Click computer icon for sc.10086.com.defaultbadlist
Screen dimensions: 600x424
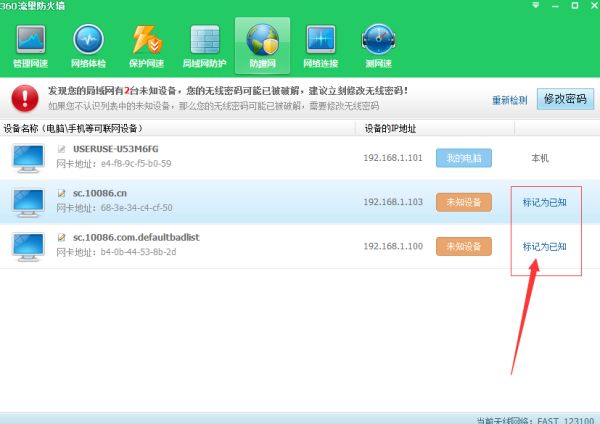coord(28,247)
